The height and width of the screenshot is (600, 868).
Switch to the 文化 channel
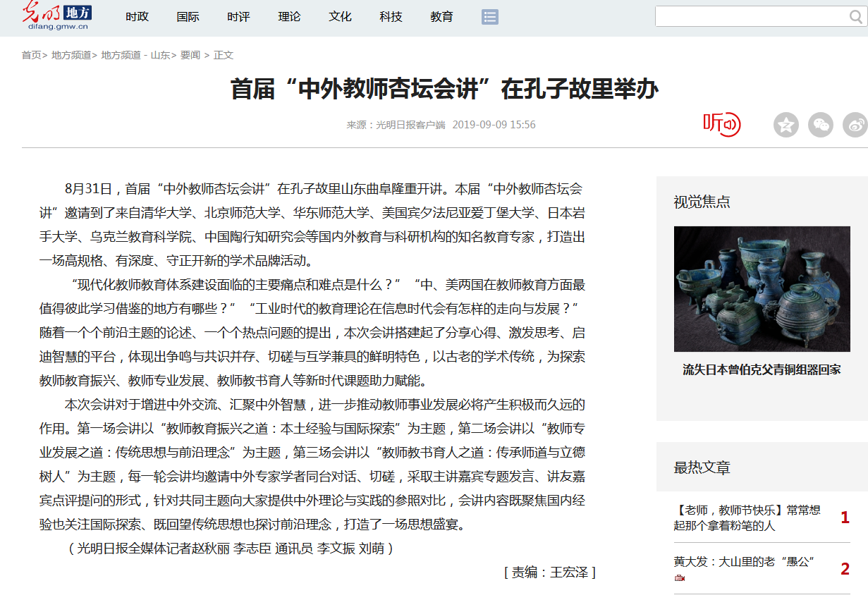point(341,17)
